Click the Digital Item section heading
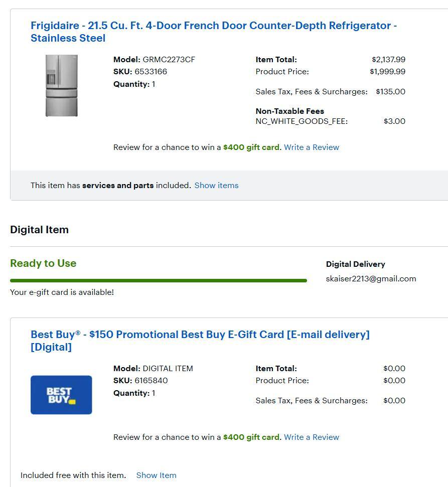Viewport: 448px width, 487px height. [39, 229]
